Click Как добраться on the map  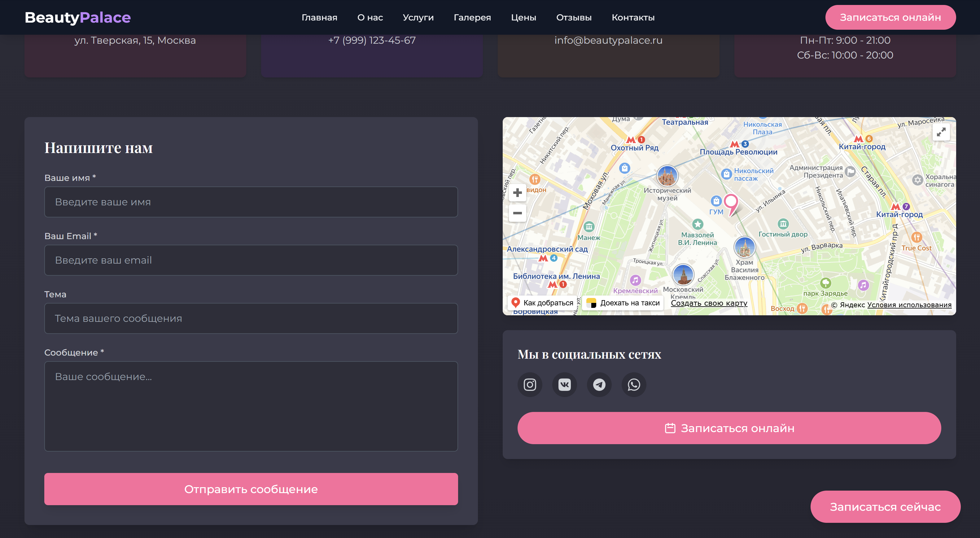[x=542, y=303]
